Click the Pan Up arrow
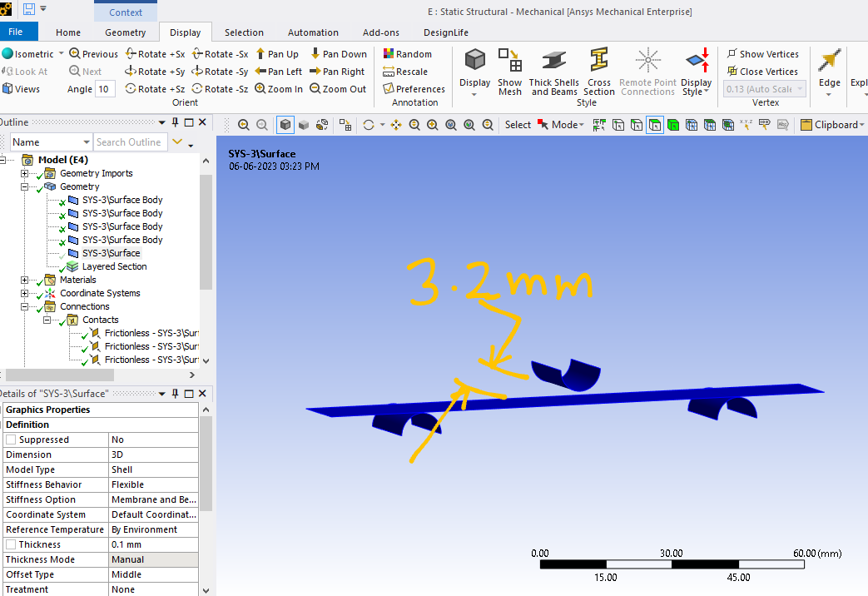 click(x=276, y=54)
